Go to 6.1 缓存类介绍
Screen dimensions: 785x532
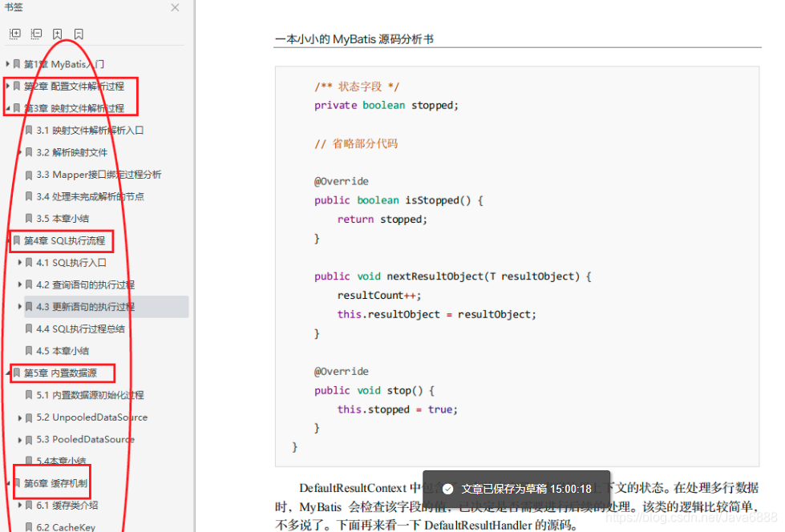point(67,505)
